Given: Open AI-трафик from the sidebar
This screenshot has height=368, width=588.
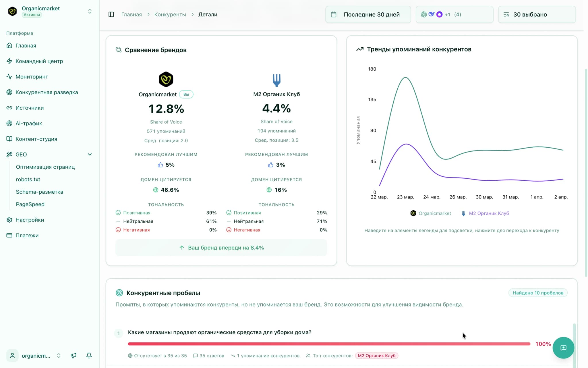Looking at the screenshot, I should 28,123.
